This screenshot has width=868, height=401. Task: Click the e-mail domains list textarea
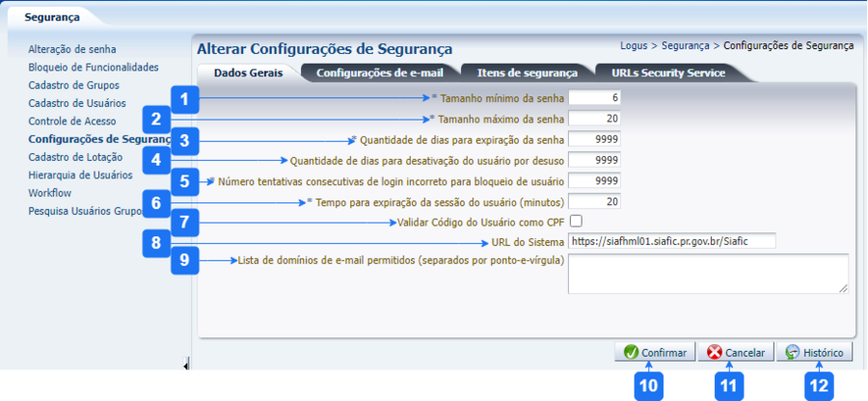point(708,273)
